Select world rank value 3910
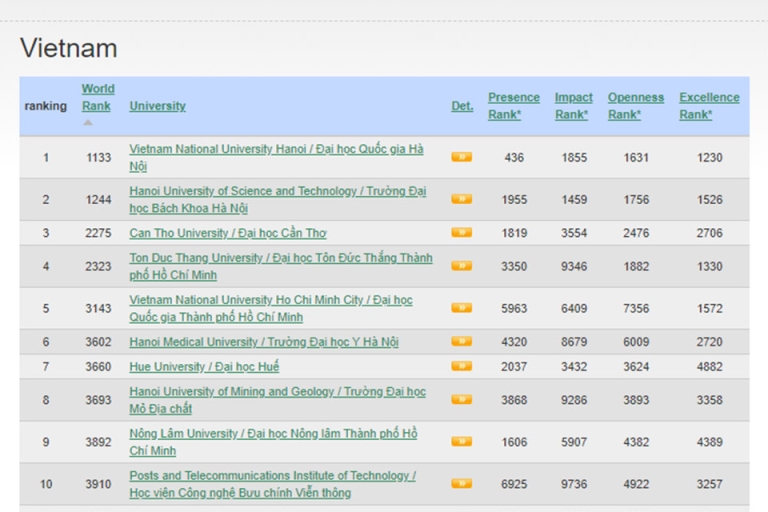Screen dimensions: 768x512 pyautogui.click(x=98, y=484)
